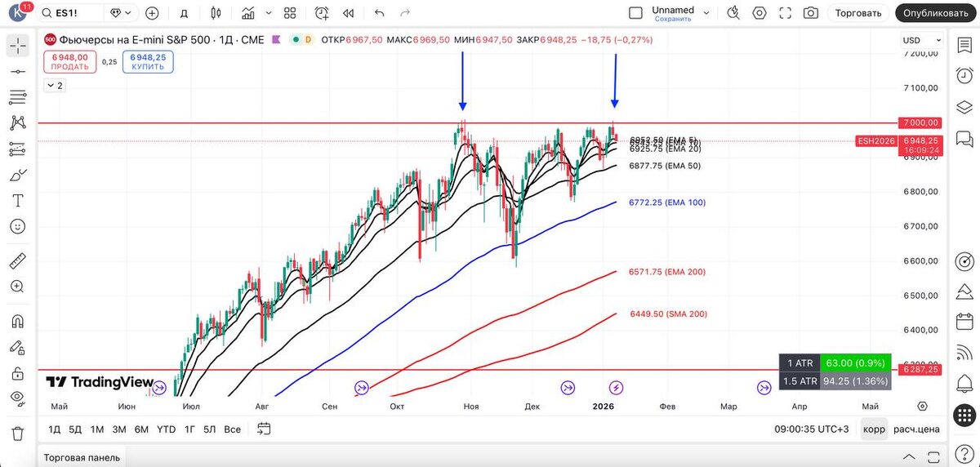980x467 pixels.
Task: Open the watchlist panel in right sidebar
Action: pyautogui.click(x=964, y=46)
